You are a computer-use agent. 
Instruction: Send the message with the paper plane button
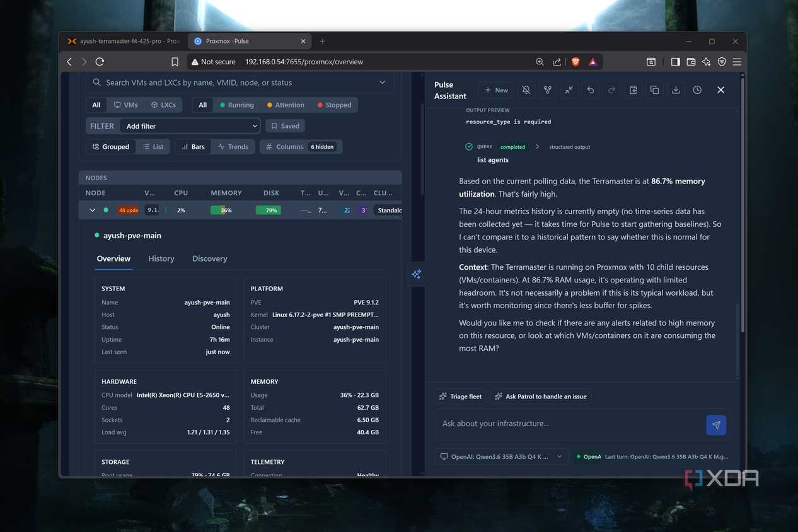[716, 425]
